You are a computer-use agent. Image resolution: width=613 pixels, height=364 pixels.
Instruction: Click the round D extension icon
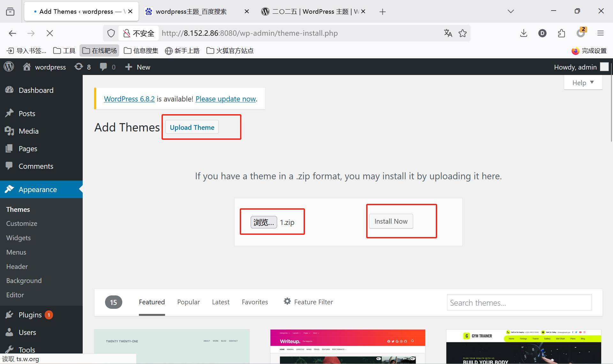coord(542,33)
